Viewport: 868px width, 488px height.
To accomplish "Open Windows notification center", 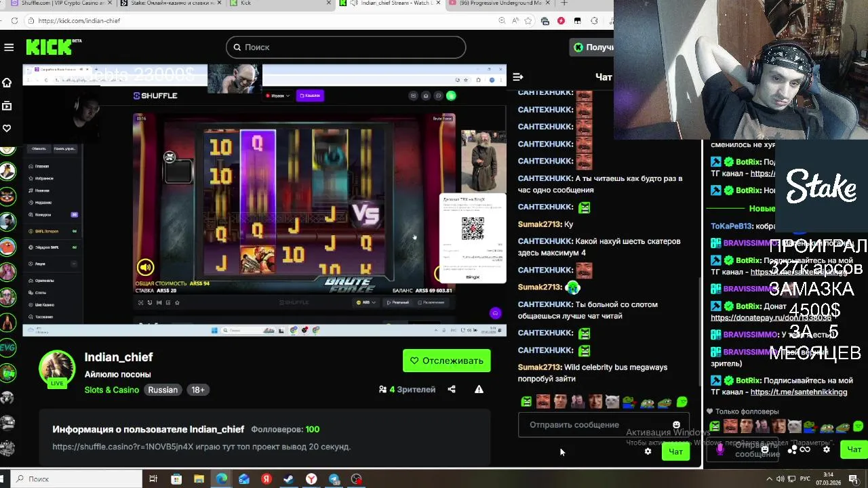I will [853, 479].
